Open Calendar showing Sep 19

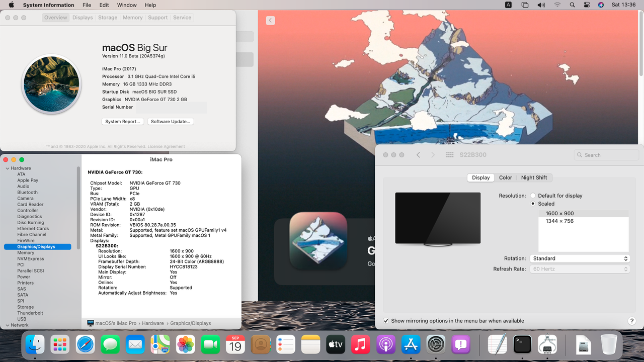236,344
